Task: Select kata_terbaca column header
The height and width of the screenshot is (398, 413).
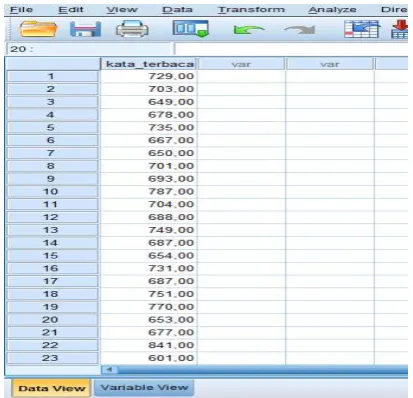Action: [149, 64]
